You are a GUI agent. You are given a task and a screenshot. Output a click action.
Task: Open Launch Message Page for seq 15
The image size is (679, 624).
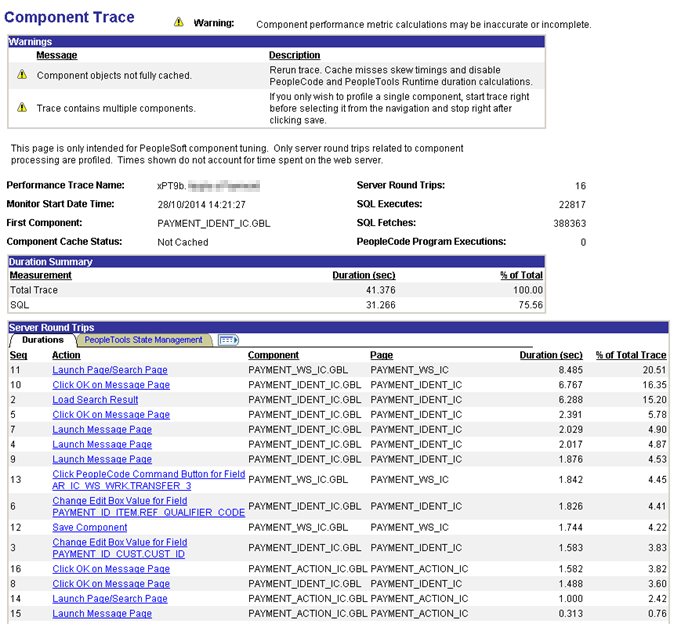click(102, 614)
